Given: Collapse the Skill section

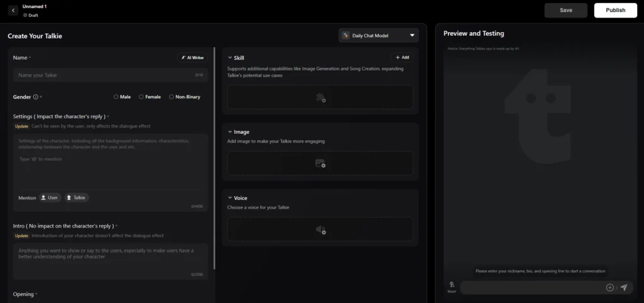Looking at the screenshot, I should pos(230,58).
